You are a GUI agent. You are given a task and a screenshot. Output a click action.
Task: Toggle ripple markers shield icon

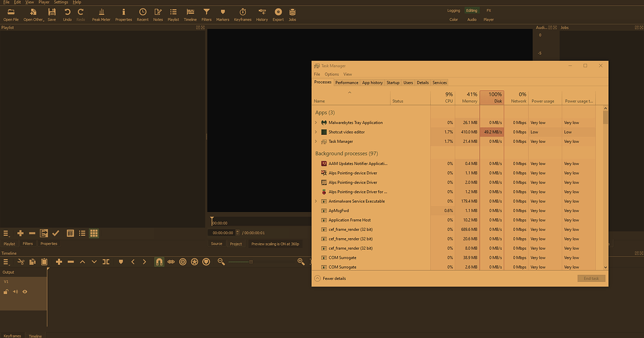[x=206, y=262]
